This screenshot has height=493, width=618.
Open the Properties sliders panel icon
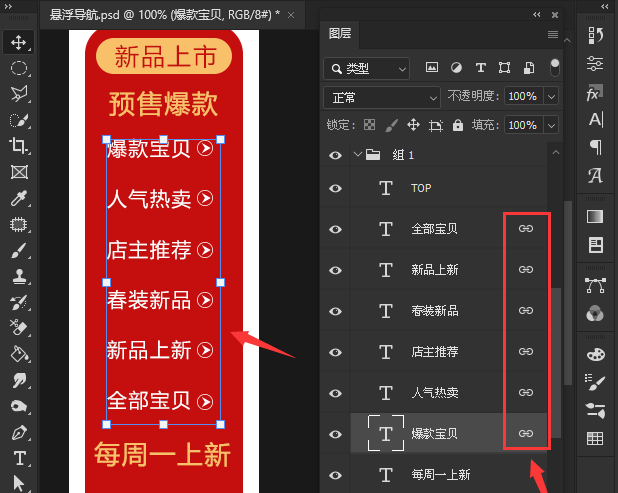tap(595, 63)
